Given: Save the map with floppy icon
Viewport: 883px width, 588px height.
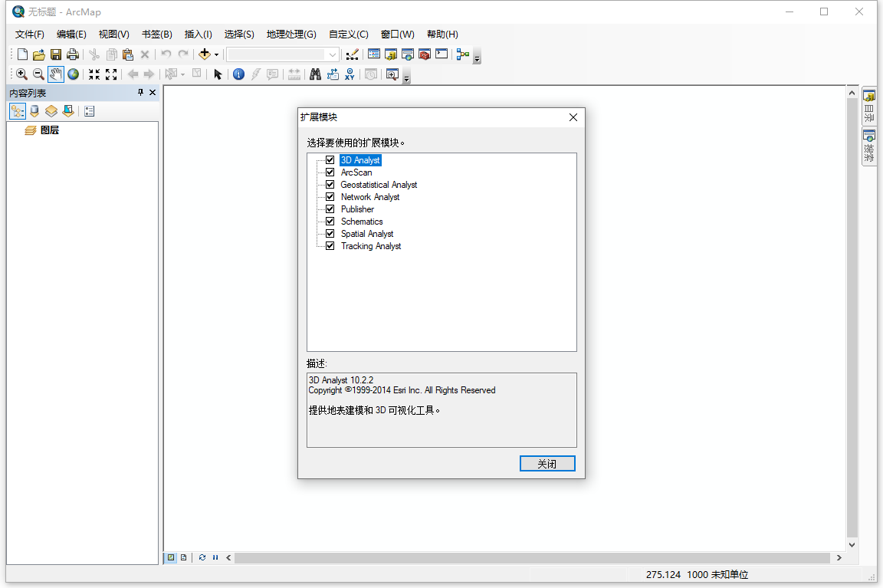Looking at the screenshot, I should 56,54.
